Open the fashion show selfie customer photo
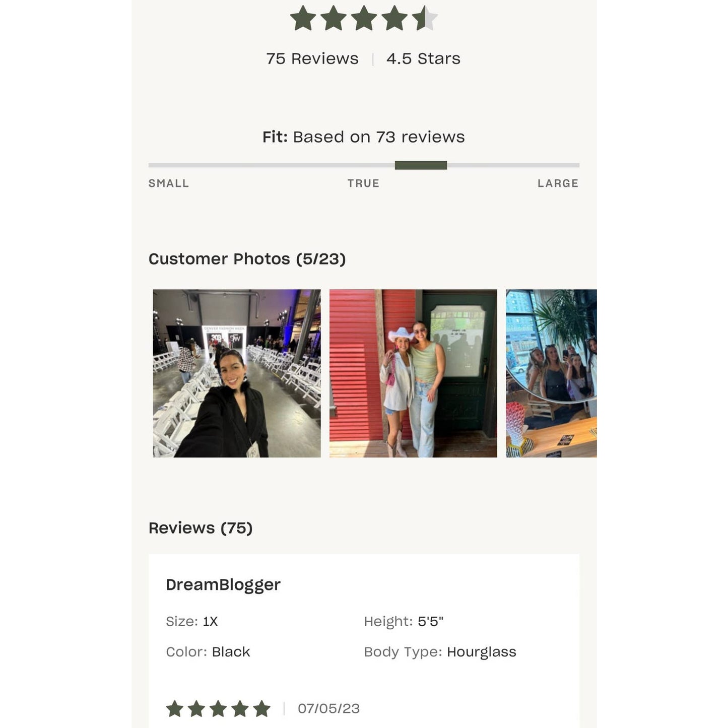The image size is (728, 728). [237, 373]
